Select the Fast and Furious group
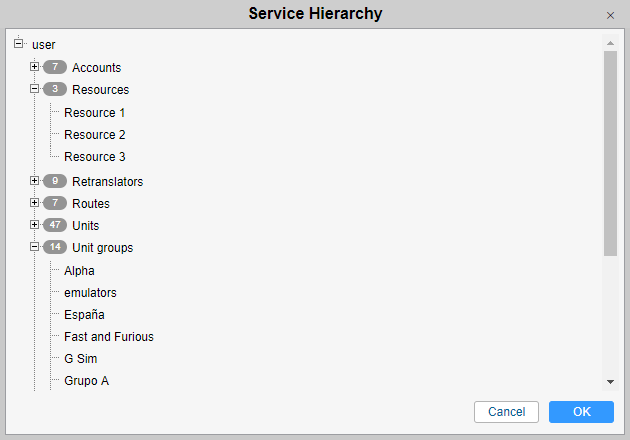Screen dimensions: 630x440 (108, 337)
